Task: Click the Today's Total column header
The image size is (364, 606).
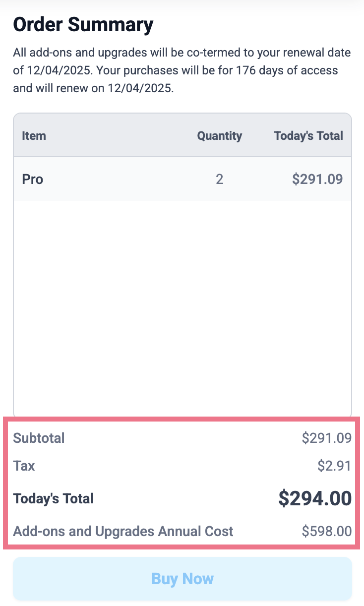Action: pos(308,136)
